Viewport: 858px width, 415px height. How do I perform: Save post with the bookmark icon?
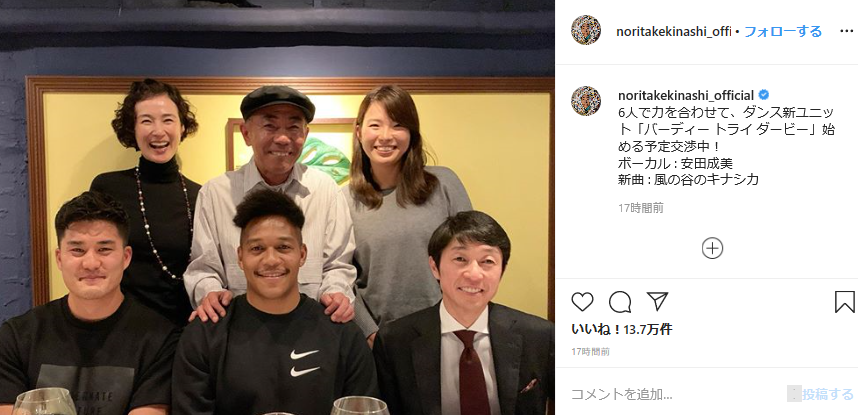(x=845, y=302)
